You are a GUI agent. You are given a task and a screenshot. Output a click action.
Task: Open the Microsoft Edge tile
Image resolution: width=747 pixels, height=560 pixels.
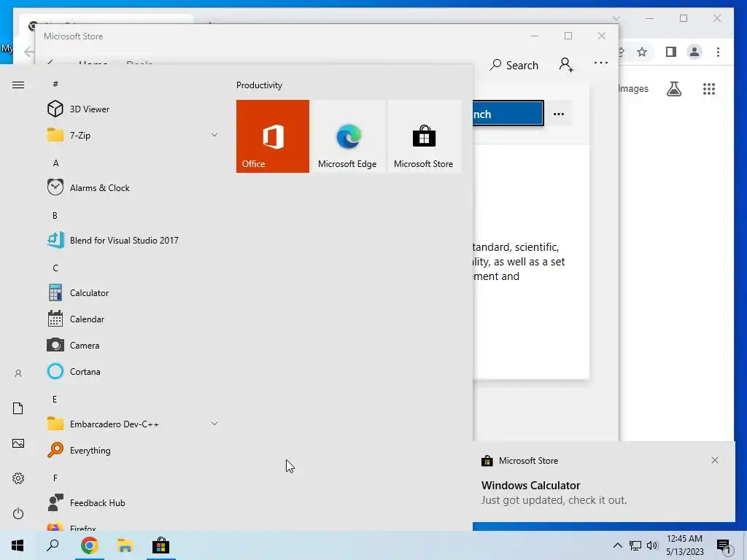(347, 136)
